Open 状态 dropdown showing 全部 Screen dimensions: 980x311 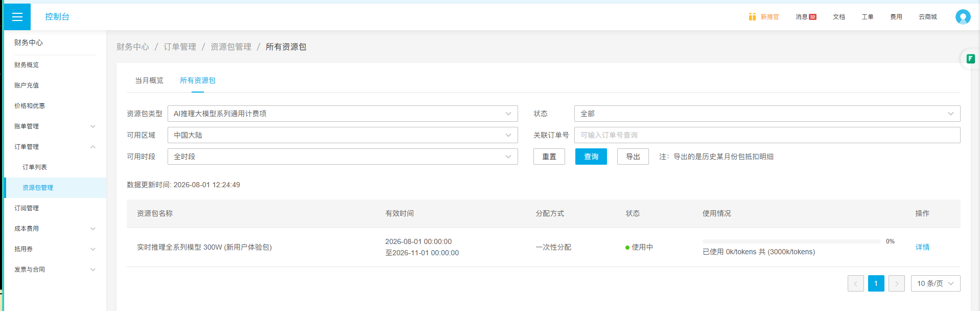tap(767, 114)
